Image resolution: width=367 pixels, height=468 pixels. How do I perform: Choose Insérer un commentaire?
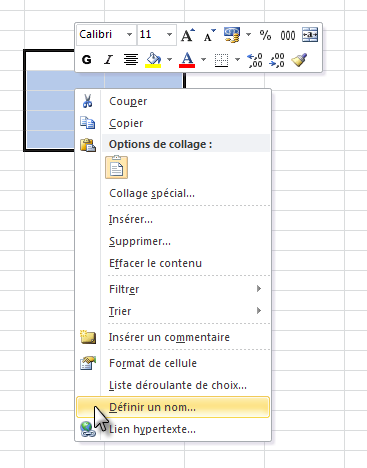(x=173, y=337)
